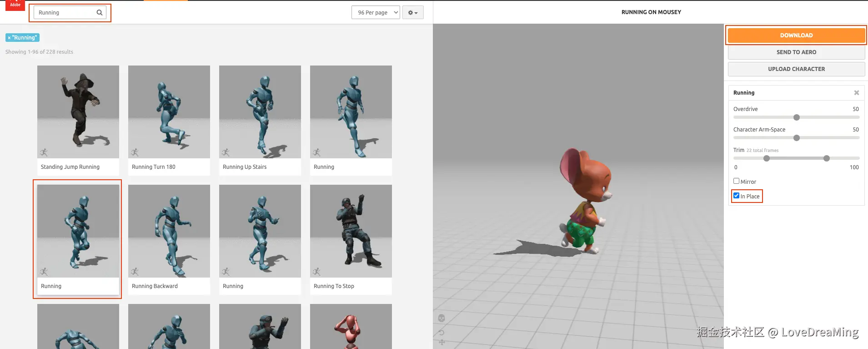Click the Trim end handle
Screen dimensions: 868x349
[x=827, y=158]
